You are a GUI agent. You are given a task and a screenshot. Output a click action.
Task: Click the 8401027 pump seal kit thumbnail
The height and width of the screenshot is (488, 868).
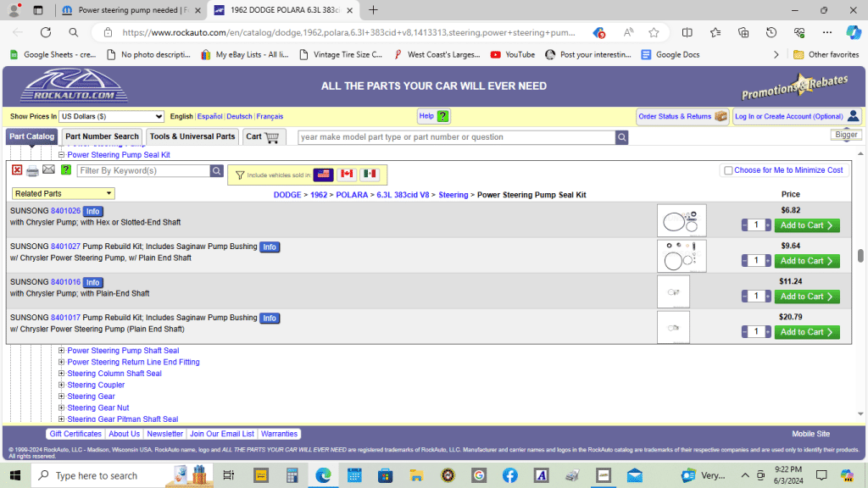coord(682,255)
